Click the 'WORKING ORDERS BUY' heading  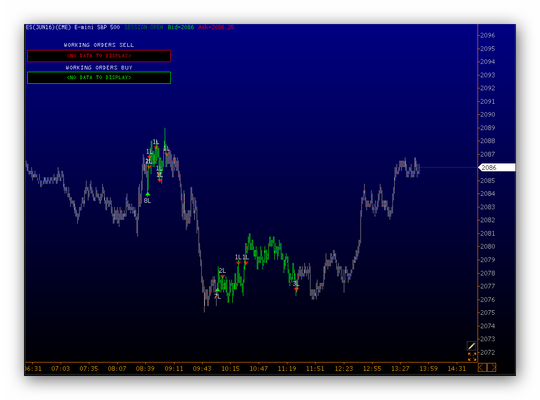pyautogui.click(x=99, y=68)
